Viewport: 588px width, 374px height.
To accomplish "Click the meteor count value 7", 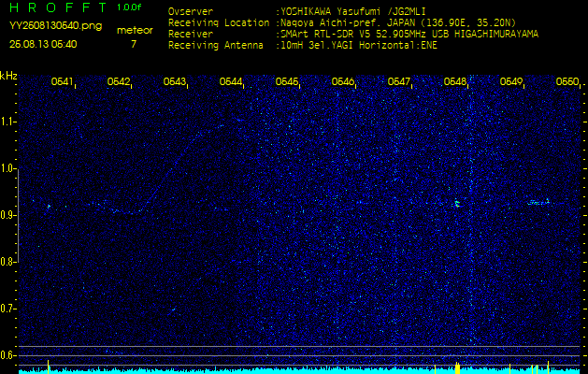I will pos(134,44).
